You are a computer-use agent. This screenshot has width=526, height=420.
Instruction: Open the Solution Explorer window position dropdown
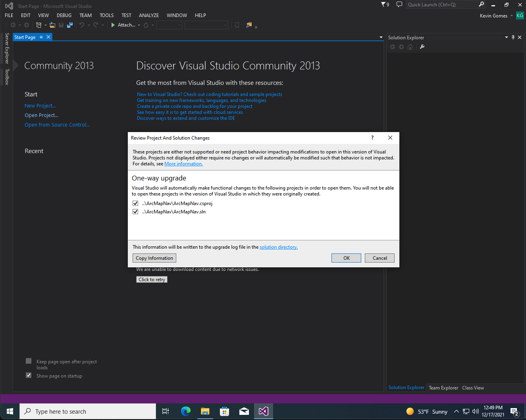507,37
